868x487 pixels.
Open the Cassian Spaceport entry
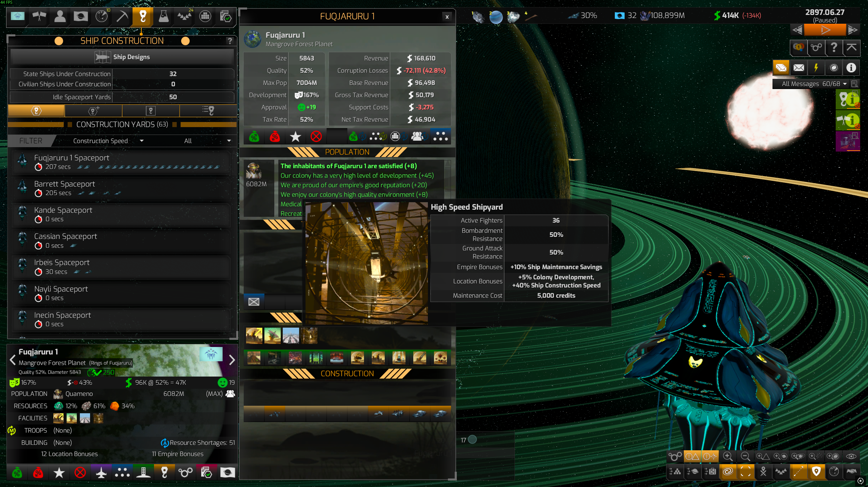click(122, 241)
